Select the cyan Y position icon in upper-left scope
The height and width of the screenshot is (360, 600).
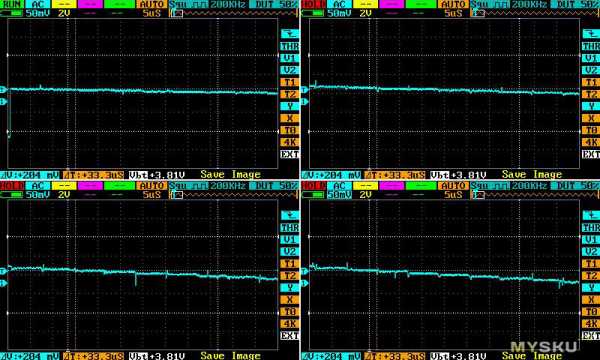(x=290, y=106)
